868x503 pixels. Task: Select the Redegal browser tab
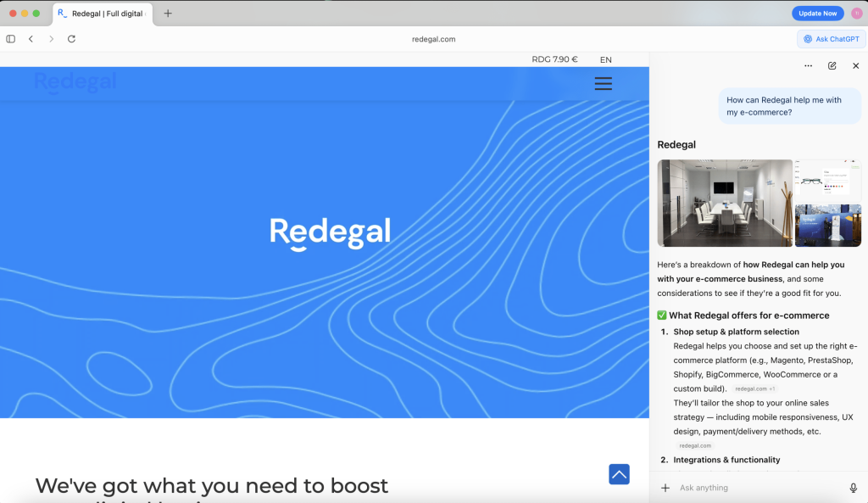tap(102, 14)
